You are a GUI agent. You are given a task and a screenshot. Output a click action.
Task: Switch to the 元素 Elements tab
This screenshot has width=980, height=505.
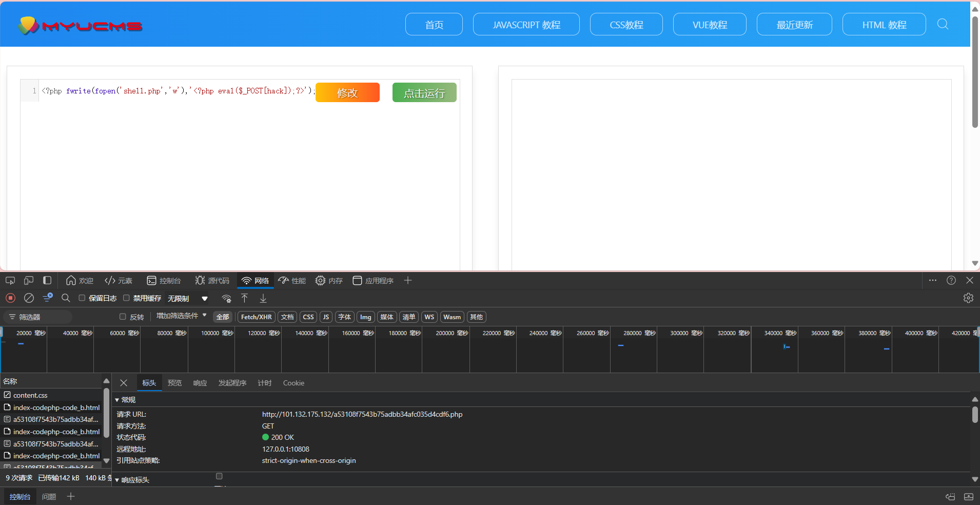pyautogui.click(x=119, y=280)
